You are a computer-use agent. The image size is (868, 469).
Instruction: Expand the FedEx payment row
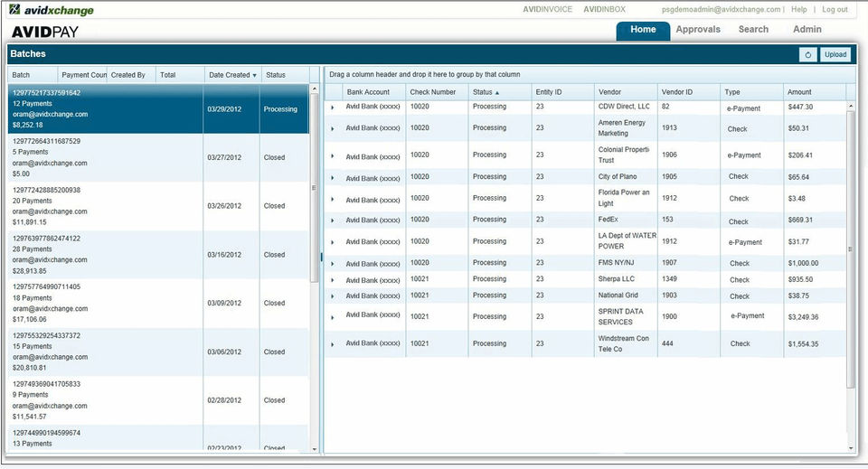pyautogui.click(x=332, y=220)
